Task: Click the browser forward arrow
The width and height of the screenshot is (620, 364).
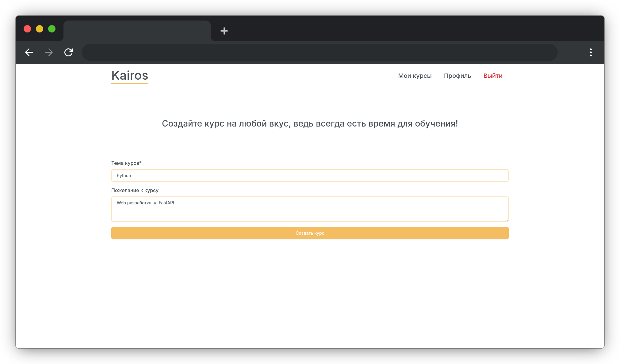Action: [x=49, y=52]
